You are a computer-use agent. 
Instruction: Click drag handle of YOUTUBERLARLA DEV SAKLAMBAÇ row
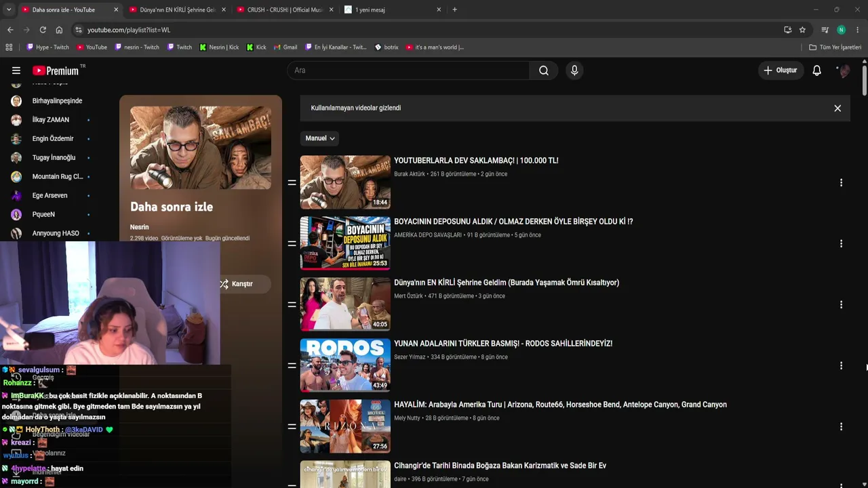coord(292,183)
